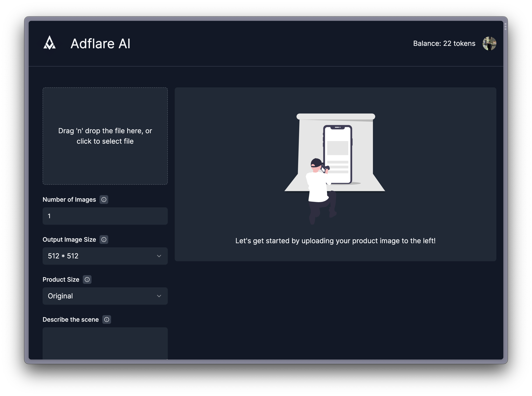This screenshot has height=396, width=532.
Task: Click the Adflare AI title text
Action: tap(100, 44)
